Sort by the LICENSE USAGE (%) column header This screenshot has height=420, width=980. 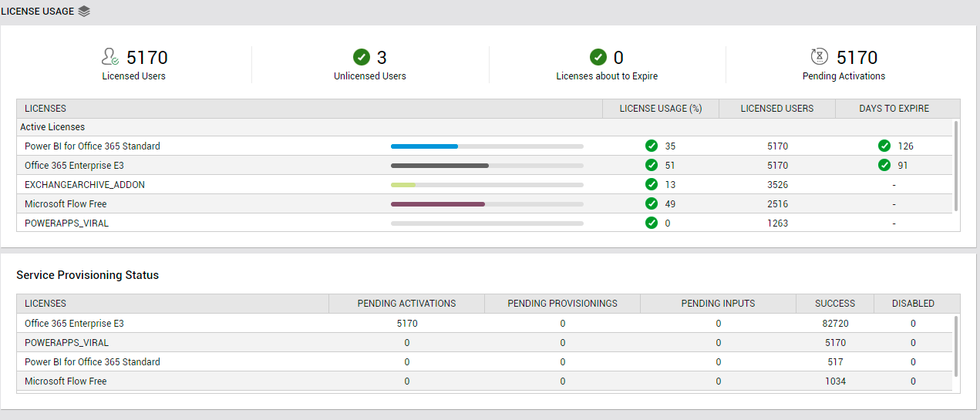[661, 109]
